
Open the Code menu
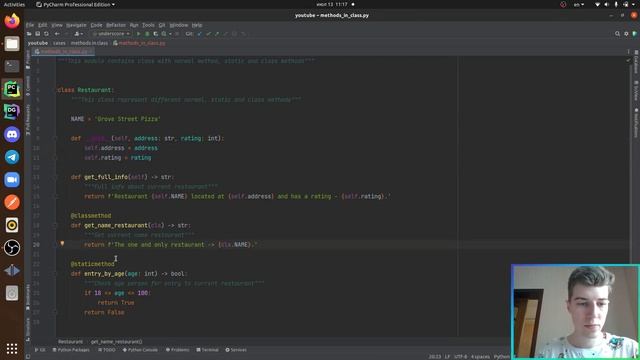[x=96, y=25]
